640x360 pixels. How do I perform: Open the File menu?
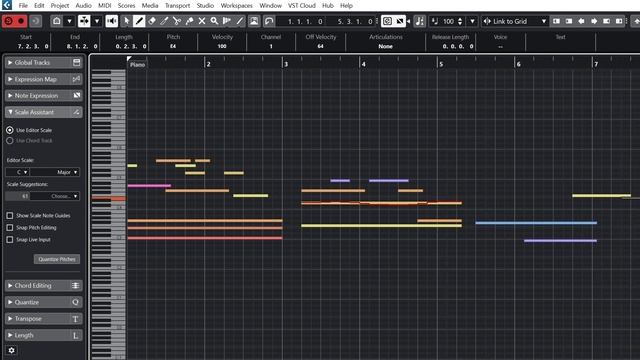[23, 6]
